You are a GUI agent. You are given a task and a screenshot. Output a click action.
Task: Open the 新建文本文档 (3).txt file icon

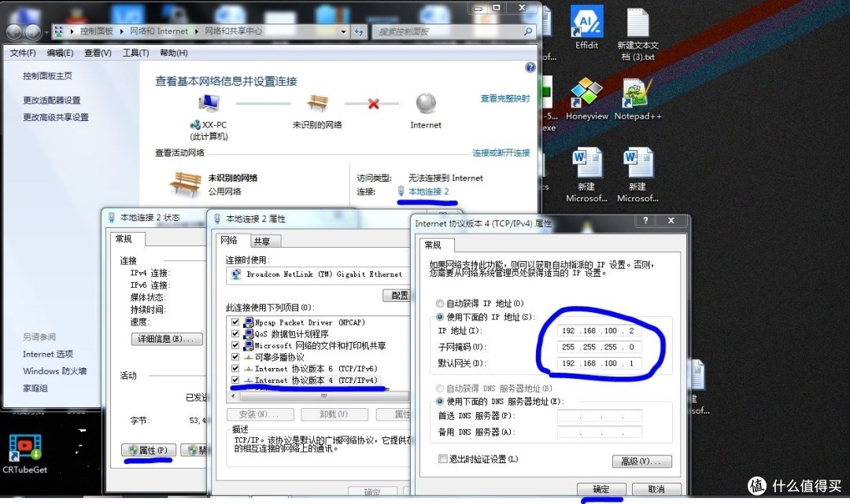(x=637, y=34)
